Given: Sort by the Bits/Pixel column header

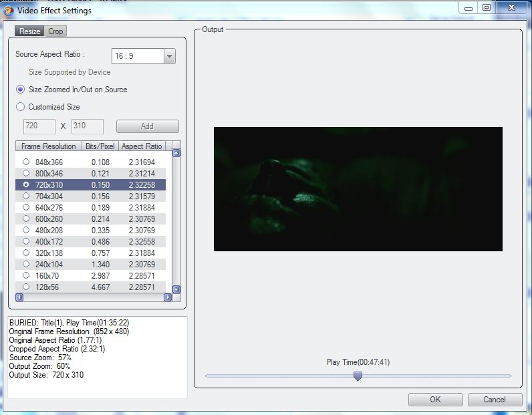Looking at the screenshot, I should tap(100, 146).
